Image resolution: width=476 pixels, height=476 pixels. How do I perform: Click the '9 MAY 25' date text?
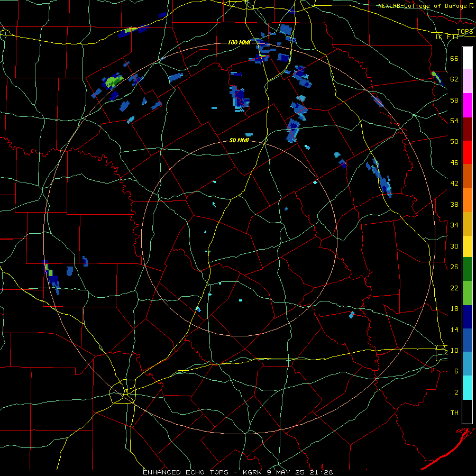pyautogui.click(x=286, y=472)
